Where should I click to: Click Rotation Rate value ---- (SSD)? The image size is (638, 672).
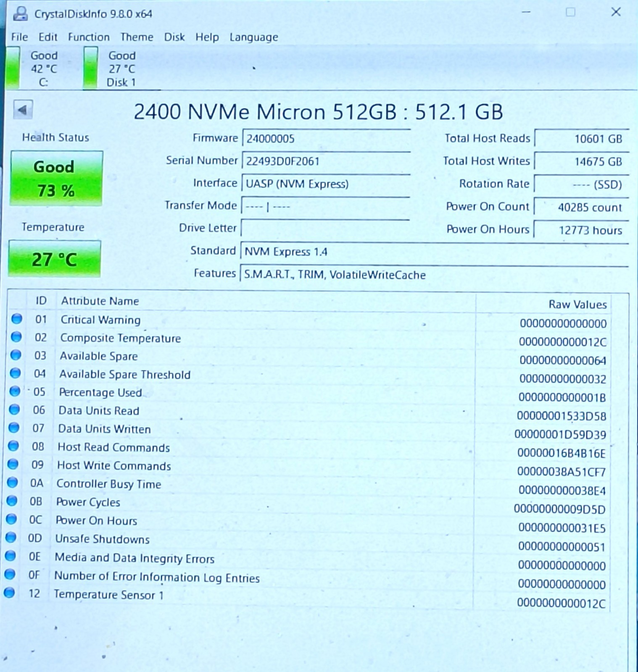point(582,184)
